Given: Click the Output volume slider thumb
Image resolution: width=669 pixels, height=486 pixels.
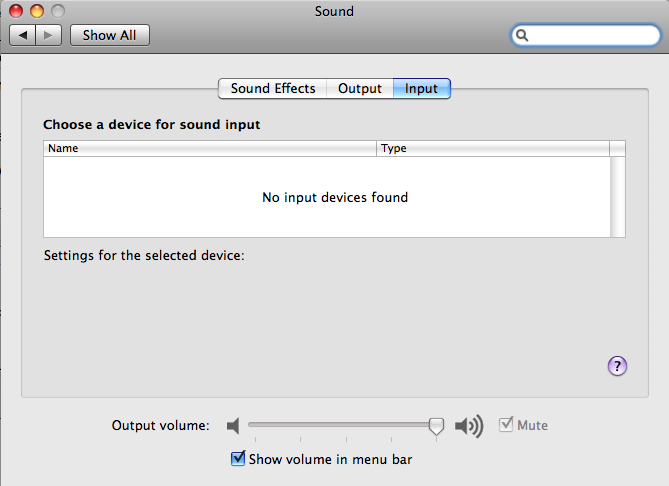Looking at the screenshot, I should click(436, 426).
